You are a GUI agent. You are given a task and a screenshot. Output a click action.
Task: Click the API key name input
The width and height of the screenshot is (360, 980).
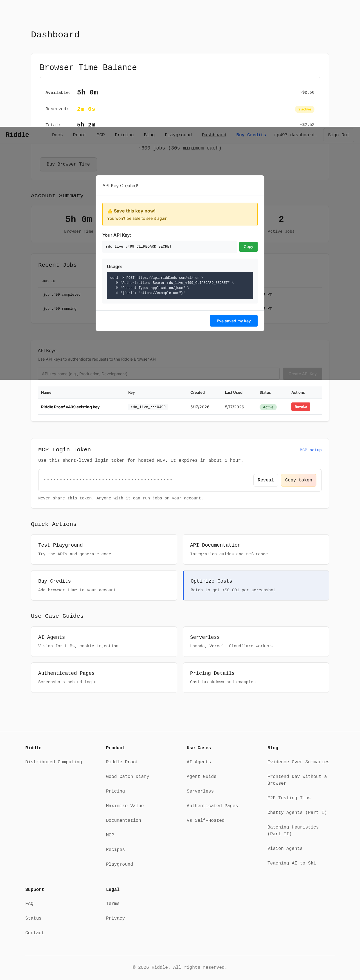point(158,374)
